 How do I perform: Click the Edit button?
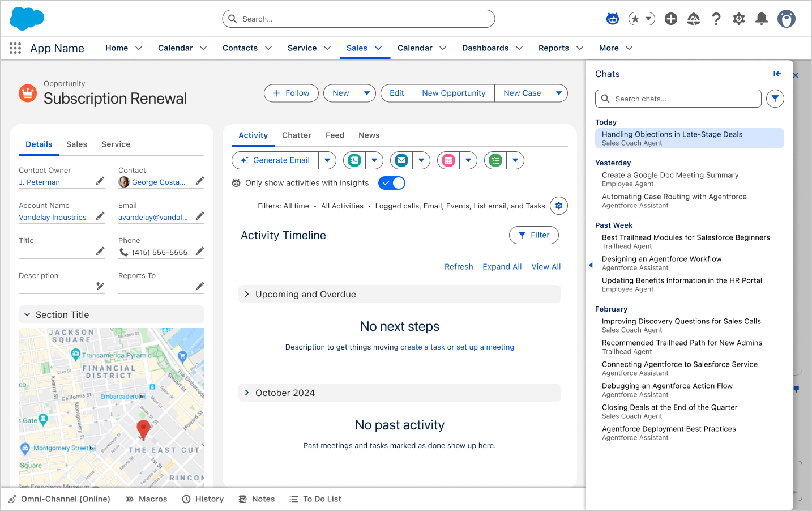[x=397, y=93]
